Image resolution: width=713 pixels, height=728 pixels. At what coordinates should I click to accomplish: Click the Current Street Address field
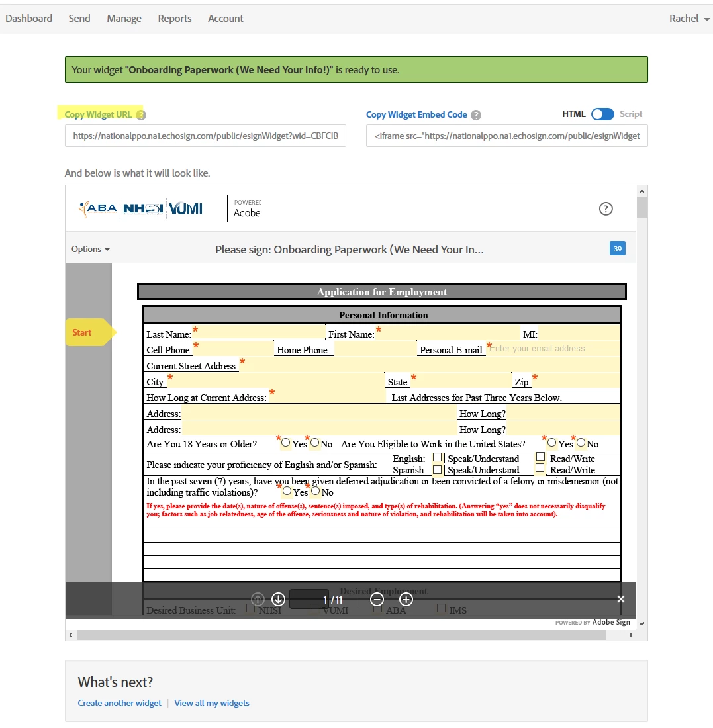[x=429, y=365]
